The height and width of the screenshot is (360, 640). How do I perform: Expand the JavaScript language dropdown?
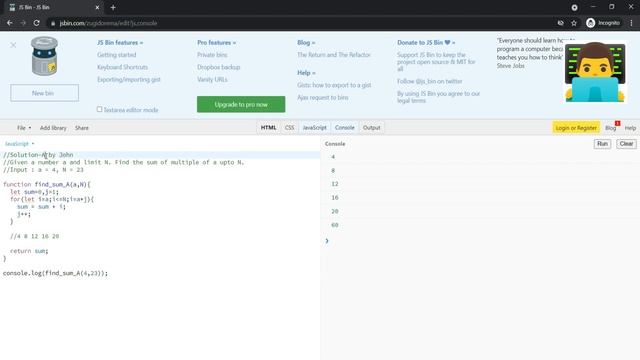[20, 144]
